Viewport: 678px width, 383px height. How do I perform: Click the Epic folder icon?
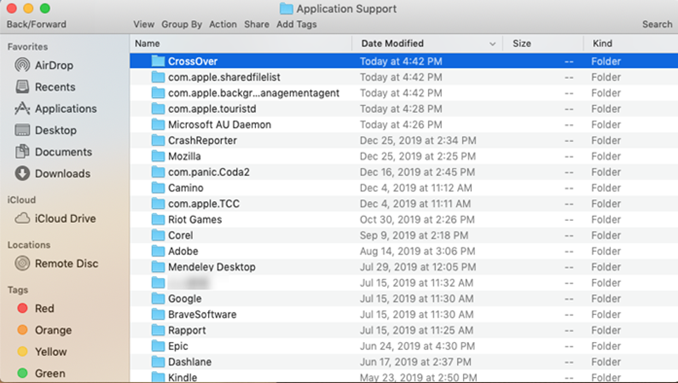(x=158, y=346)
